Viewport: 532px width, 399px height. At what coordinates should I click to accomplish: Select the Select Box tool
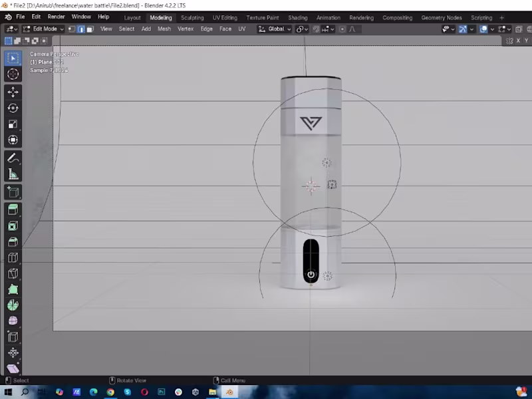pyautogui.click(x=13, y=58)
